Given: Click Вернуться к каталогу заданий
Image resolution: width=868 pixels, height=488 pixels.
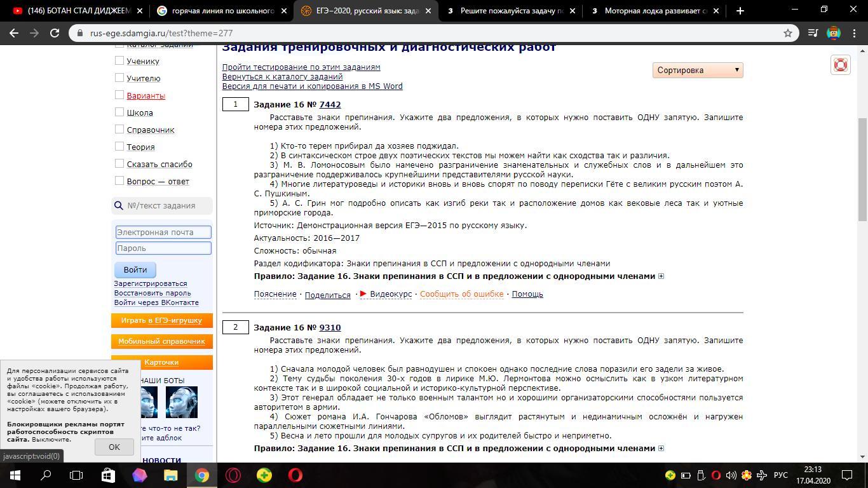Looking at the screenshot, I should click(282, 76).
